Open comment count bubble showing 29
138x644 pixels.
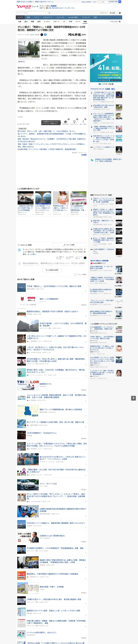[x=32, y=35]
